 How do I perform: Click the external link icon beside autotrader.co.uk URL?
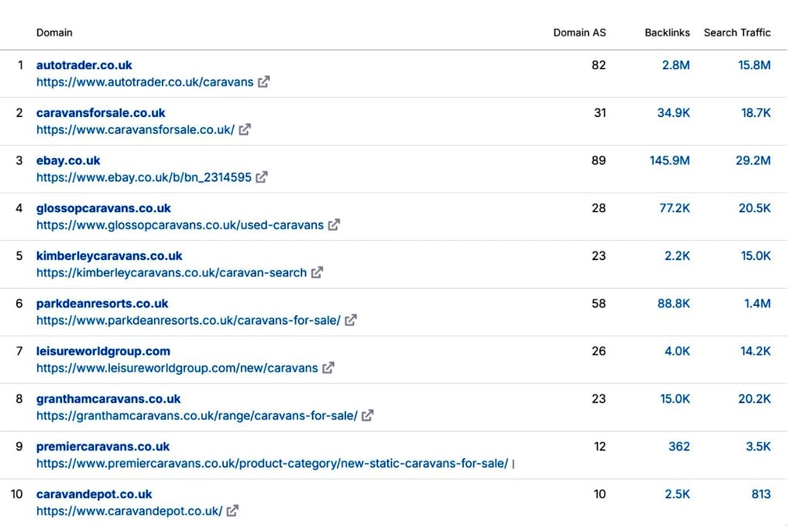click(263, 81)
